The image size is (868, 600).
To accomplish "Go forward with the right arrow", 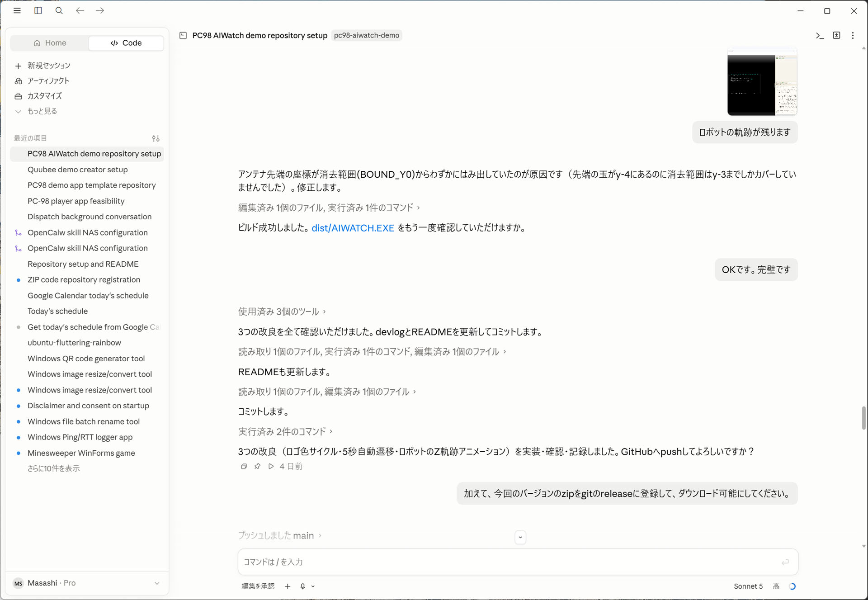I will [x=100, y=10].
